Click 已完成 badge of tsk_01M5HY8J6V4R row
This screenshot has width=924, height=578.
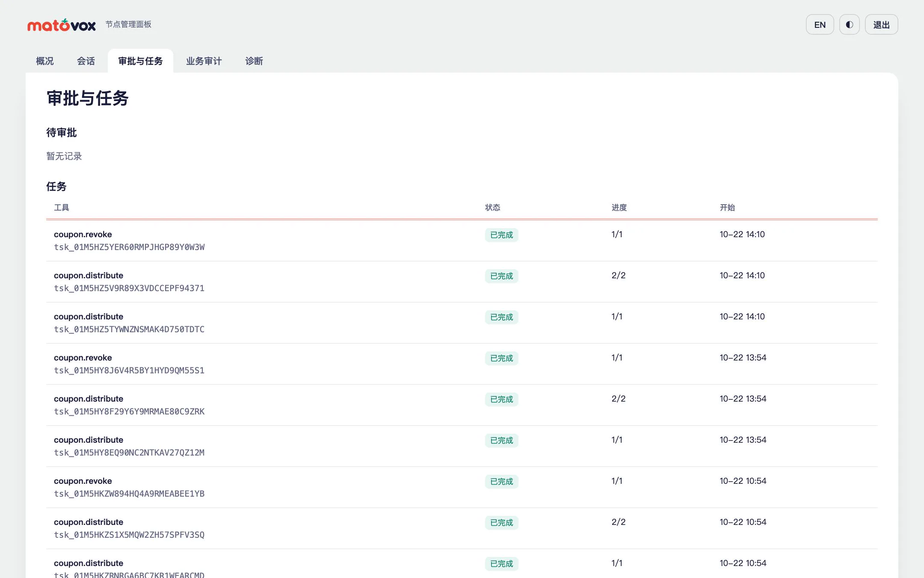tap(501, 358)
